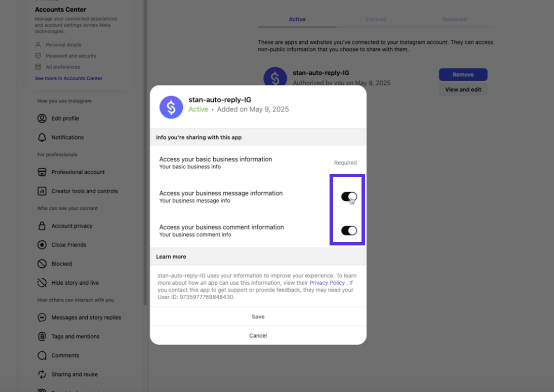Open Close Friends settings
Image resolution: width=554 pixels, height=392 pixels.
[x=69, y=245]
